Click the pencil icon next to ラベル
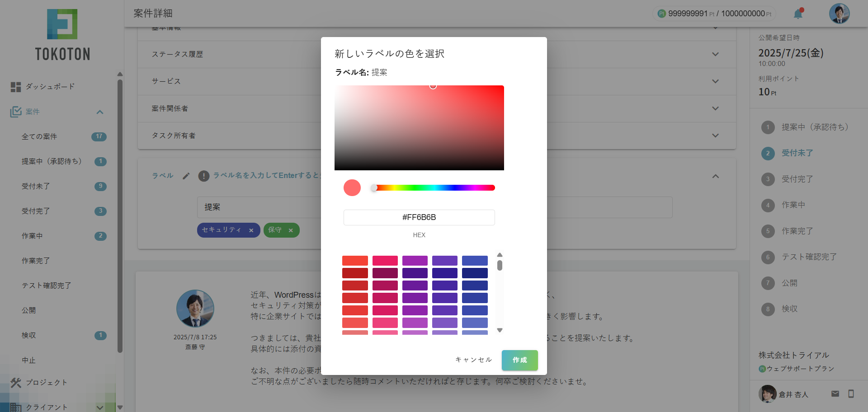Viewport: 868px width, 412px height. click(186, 176)
